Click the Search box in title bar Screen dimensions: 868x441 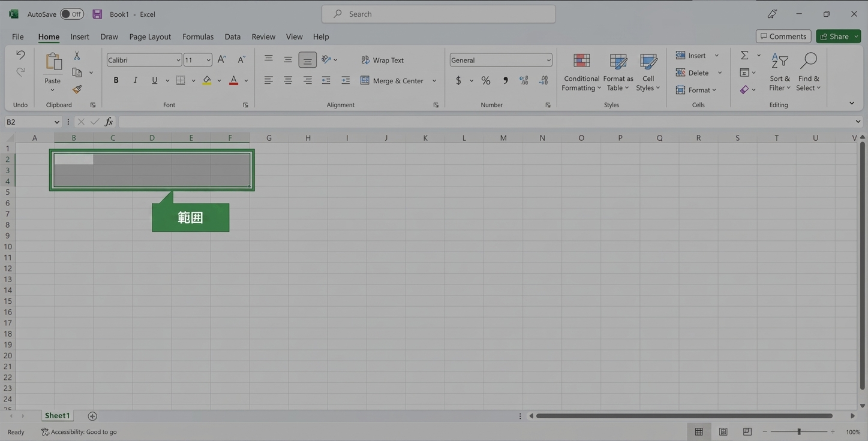(x=438, y=14)
